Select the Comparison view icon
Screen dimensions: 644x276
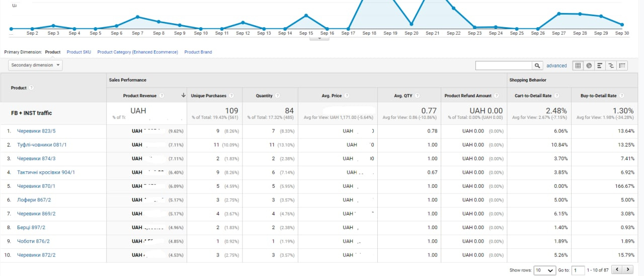[611, 65]
